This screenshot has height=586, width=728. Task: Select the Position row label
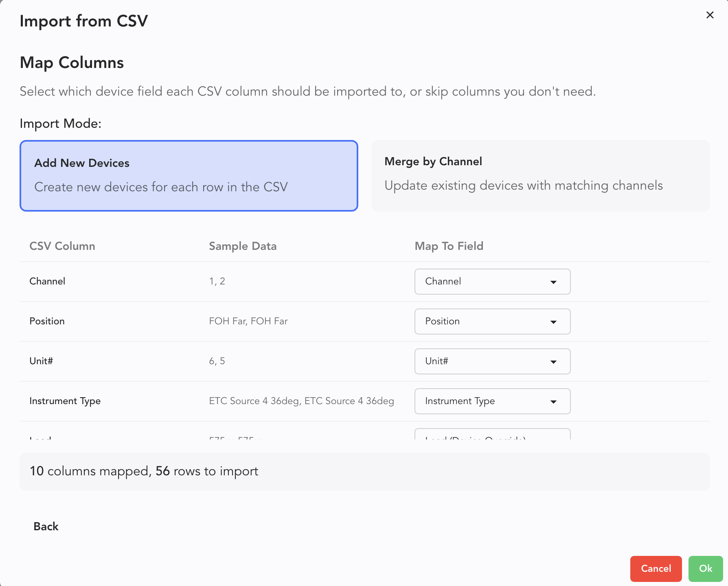[x=47, y=321]
